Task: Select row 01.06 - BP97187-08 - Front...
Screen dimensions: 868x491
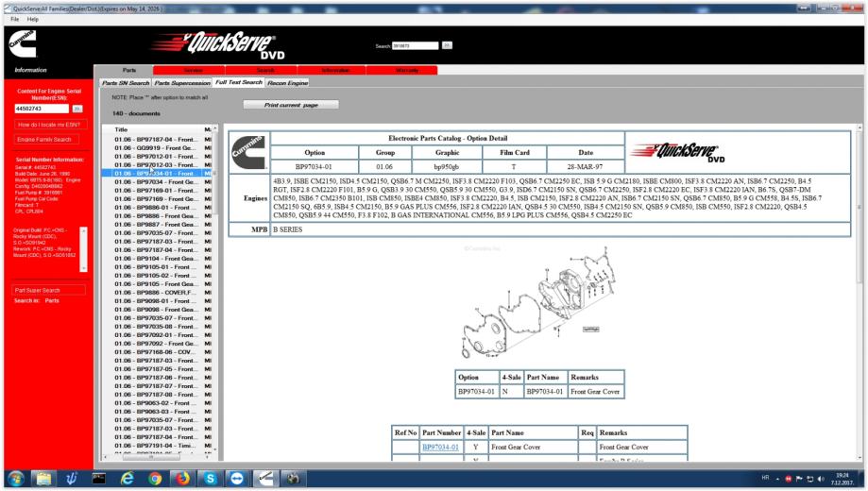Action: (157, 395)
